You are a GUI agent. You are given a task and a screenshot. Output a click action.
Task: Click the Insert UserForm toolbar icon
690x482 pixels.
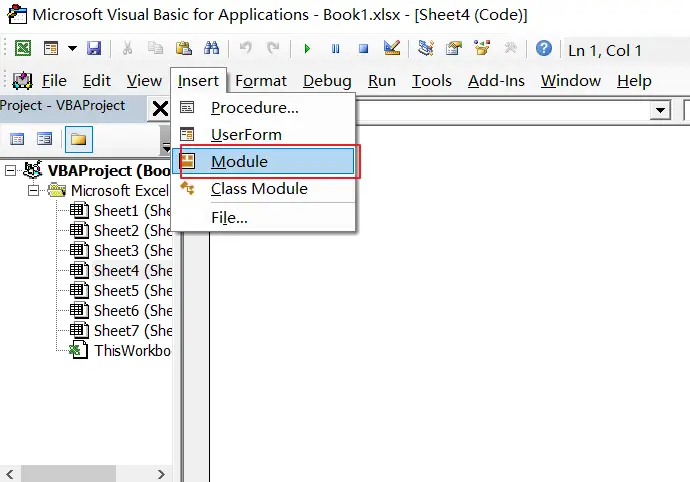point(51,48)
